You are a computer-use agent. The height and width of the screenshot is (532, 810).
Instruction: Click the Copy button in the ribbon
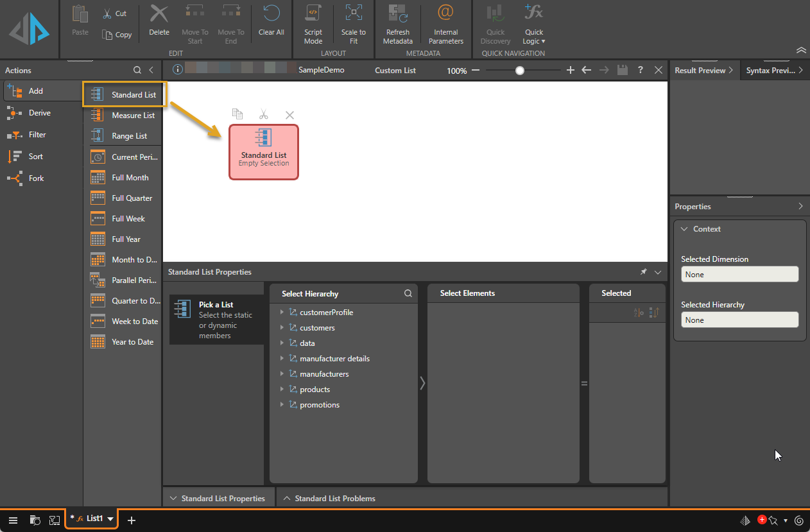[x=117, y=35]
